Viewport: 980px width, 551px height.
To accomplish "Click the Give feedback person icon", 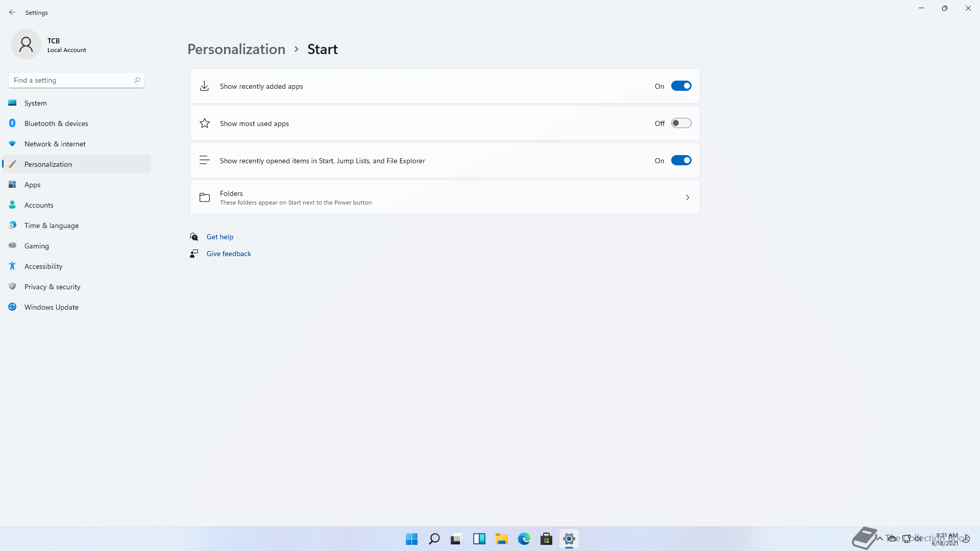I will click(194, 254).
